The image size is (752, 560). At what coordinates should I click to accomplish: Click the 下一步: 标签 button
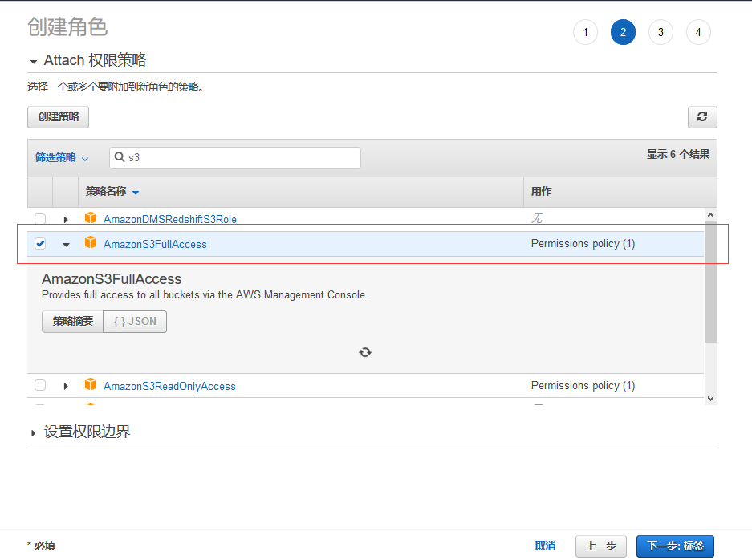click(x=675, y=546)
